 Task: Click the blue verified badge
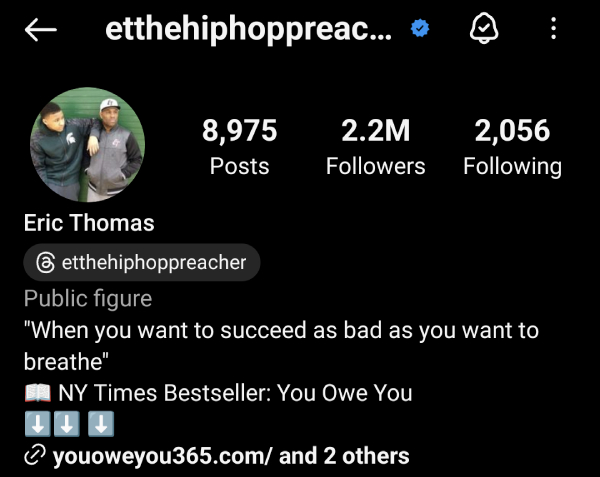point(420,28)
